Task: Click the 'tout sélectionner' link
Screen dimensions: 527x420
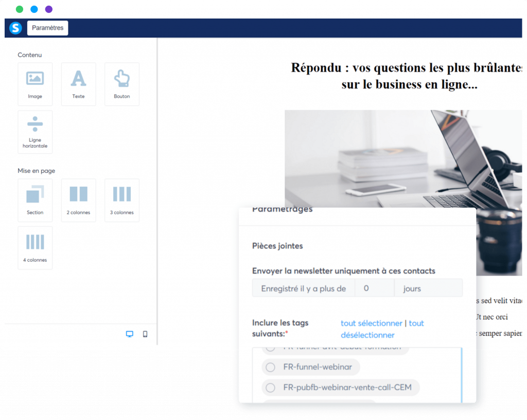Action: pos(371,323)
